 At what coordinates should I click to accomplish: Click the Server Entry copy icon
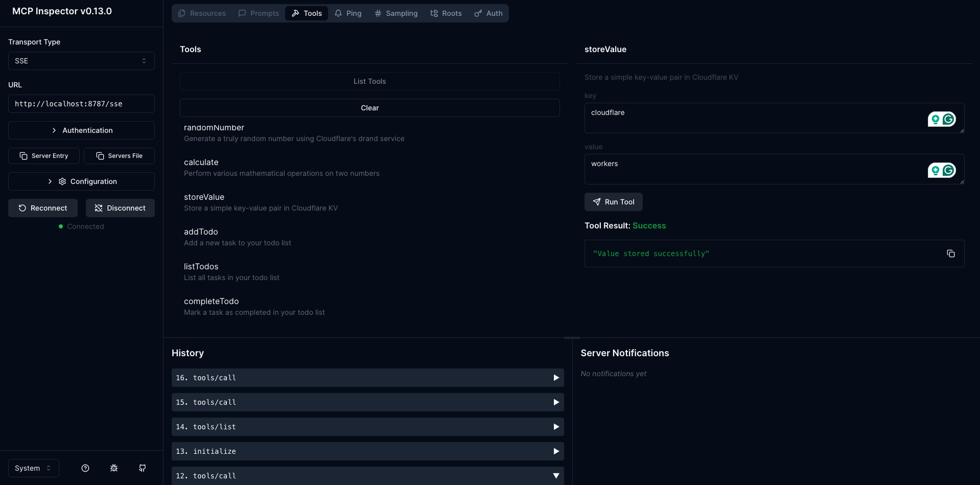pyautogui.click(x=24, y=156)
